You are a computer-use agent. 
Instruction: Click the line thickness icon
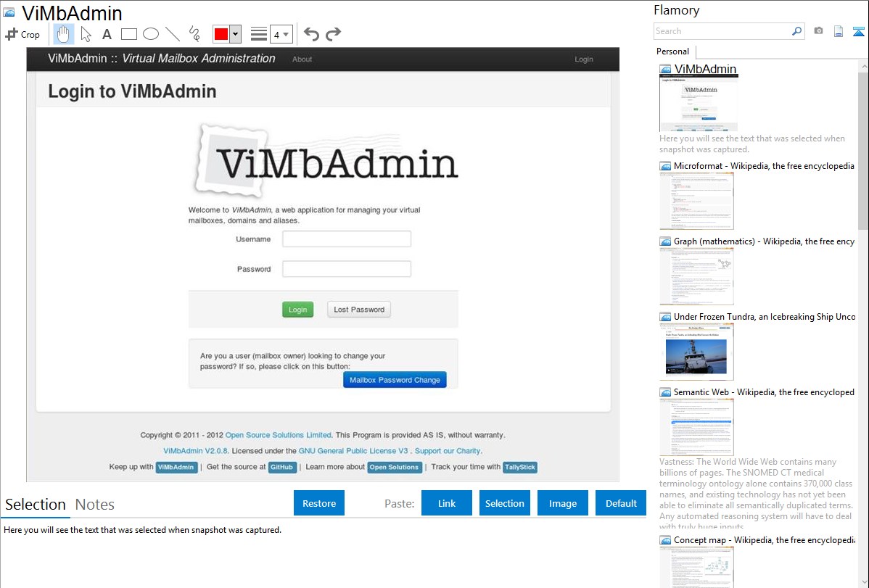259,34
